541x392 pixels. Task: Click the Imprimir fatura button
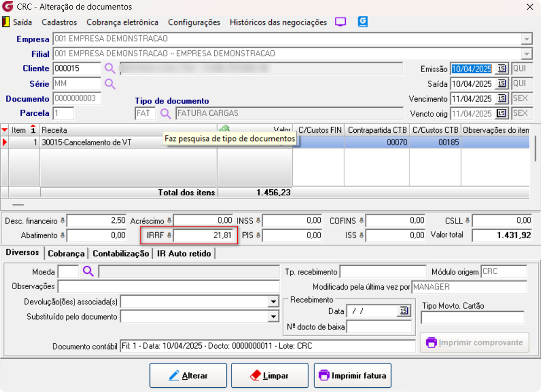point(352,375)
